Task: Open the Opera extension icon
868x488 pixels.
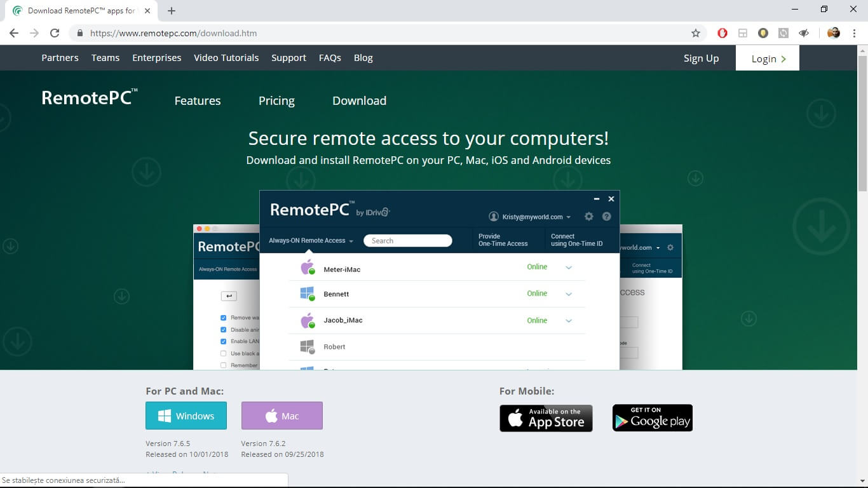Action: pos(722,33)
